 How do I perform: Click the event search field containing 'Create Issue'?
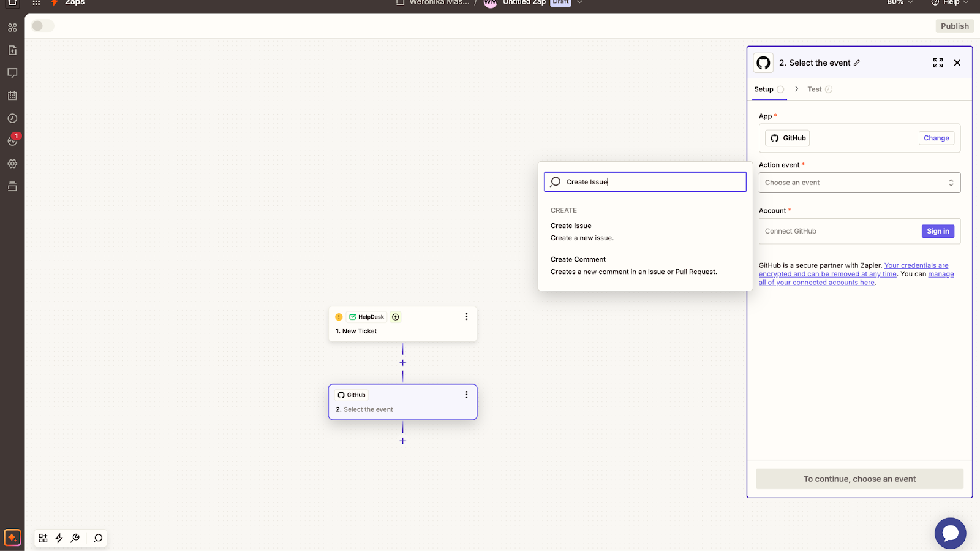[x=645, y=182]
